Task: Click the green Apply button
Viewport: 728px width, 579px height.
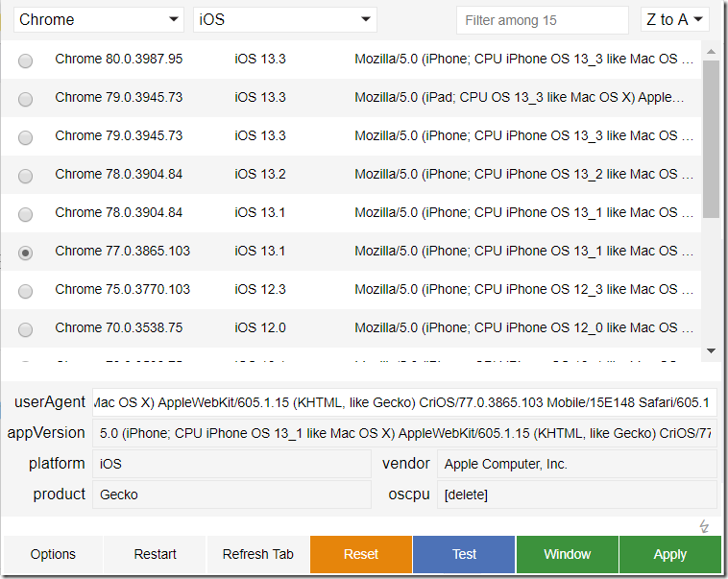Action: pyautogui.click(x=670, y=554)
